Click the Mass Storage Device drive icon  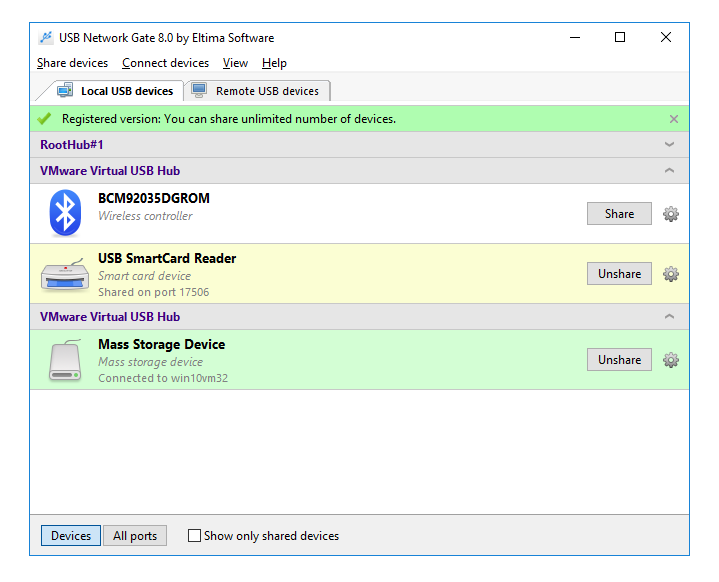point(65,360)
